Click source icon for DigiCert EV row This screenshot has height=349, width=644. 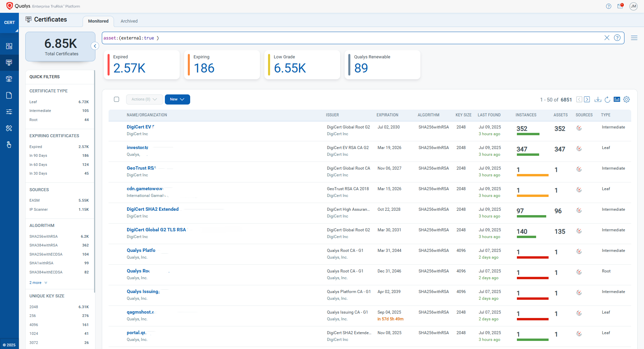[x=579, y=128]
